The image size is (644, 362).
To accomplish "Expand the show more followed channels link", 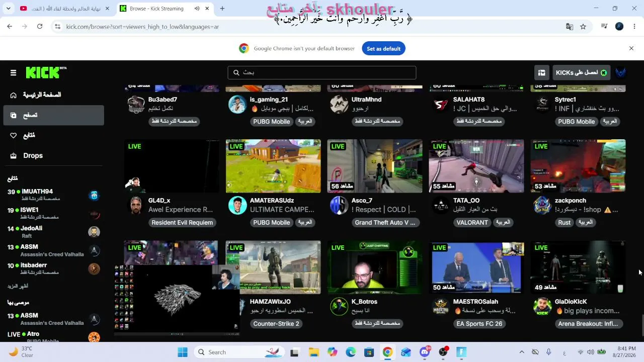I will pyautogui.click(x=18, y=286).
